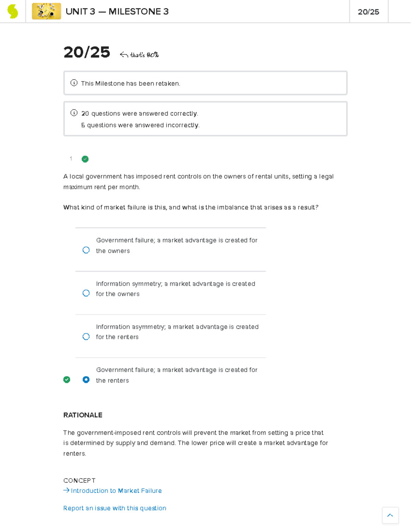This screenshot has height=532, width=411.
Task: Select "Government failure... for the renters" radio
Action: (86, 380)
